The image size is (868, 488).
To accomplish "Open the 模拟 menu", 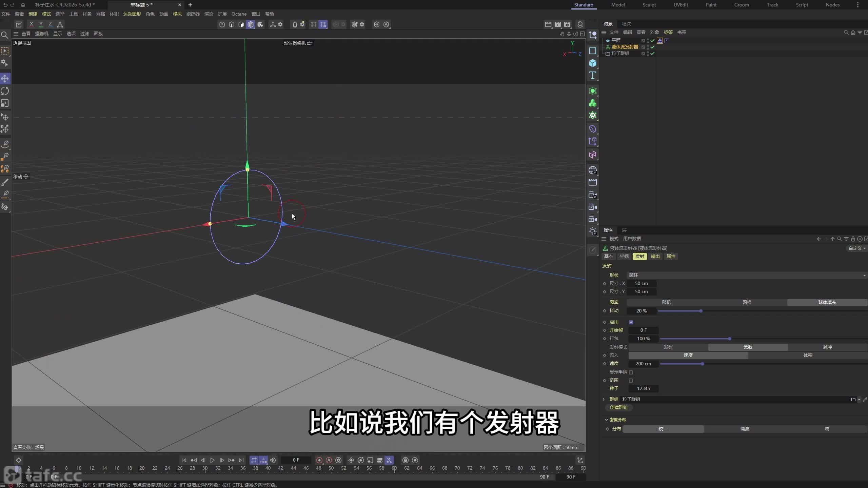I will [x=177, y=14].
